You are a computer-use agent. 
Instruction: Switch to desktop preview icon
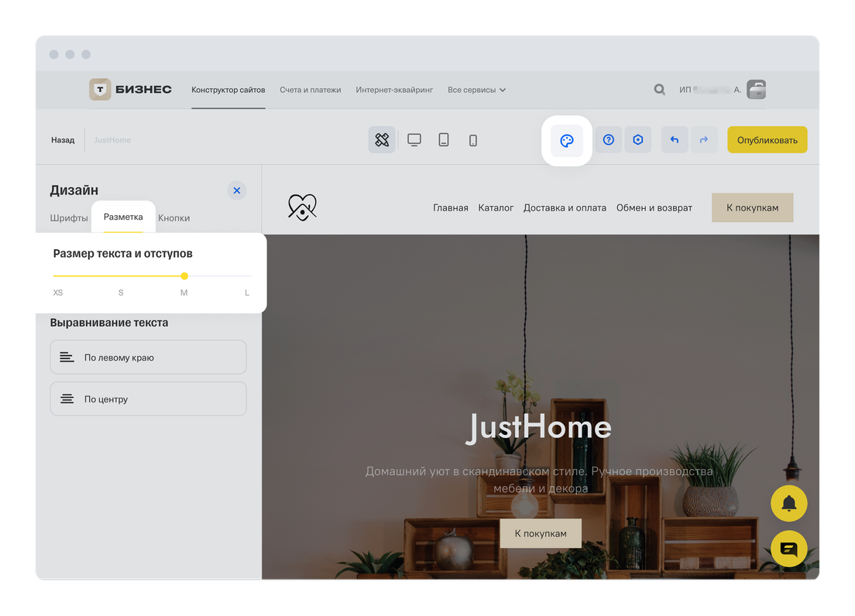[414, 140]
